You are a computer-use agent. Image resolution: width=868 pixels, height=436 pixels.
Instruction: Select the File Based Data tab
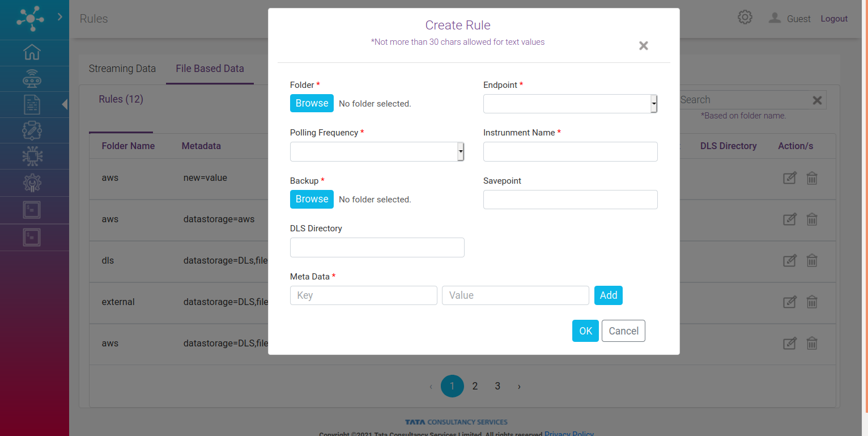[210, 69]
